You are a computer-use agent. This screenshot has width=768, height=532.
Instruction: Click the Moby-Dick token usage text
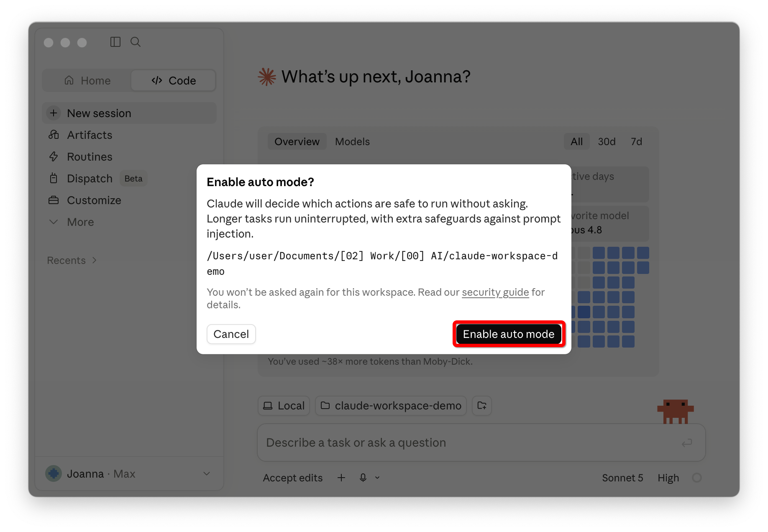tap(370, 361)
